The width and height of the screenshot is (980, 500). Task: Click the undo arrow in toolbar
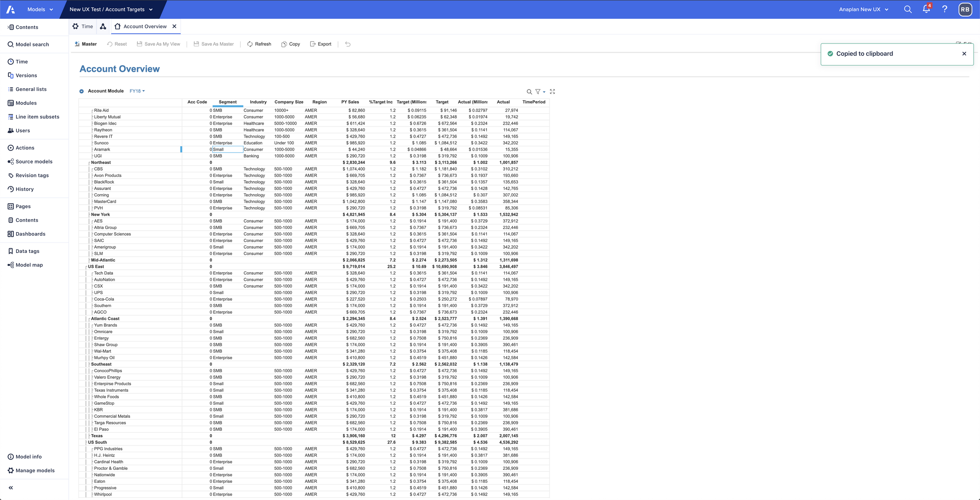(347, 44)
